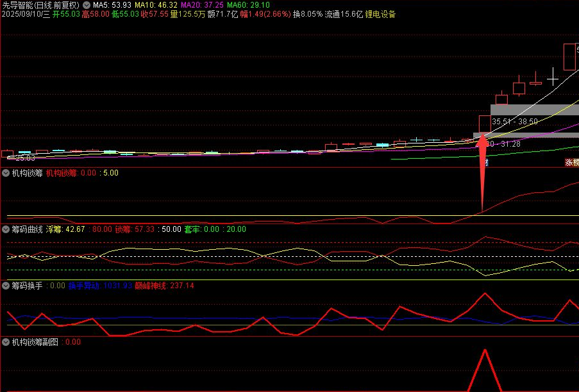Collapse the 筹码曲线 panel using its chevron

click(x=5, y=229)
